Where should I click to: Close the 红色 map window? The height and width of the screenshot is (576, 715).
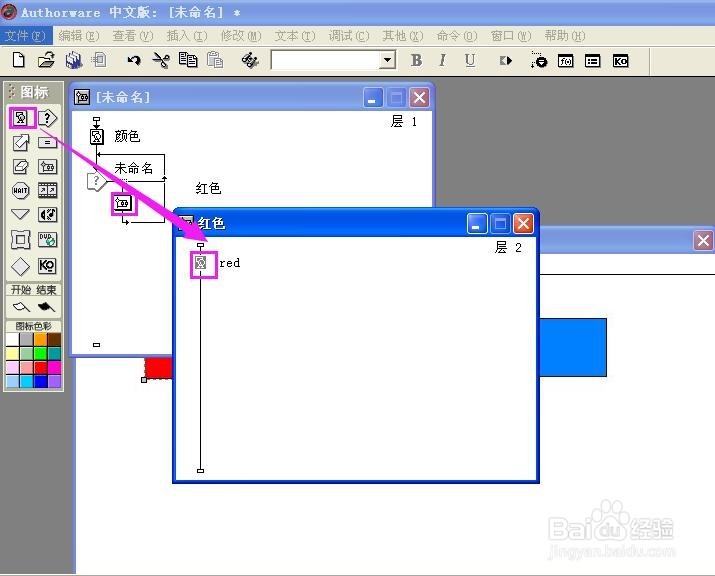pos(523,223)
